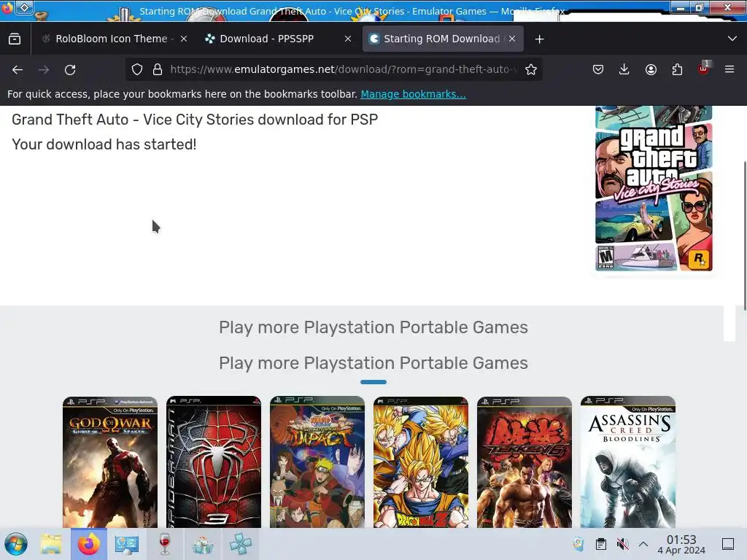This screenshot has width=747, height=560.
Task: Open the extensions puzzle icon
Action: [x=677, y=69]
